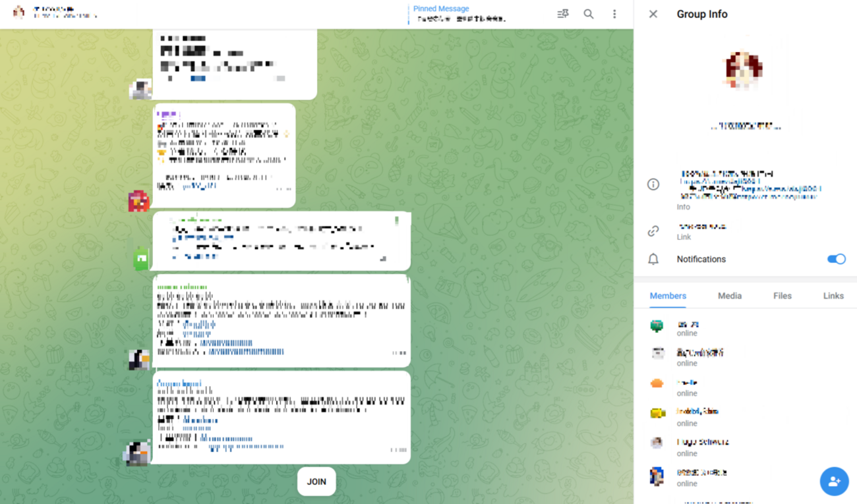Close the Group Info panel
The image size is (857, 504).
pyautogui.click(x=653, y=14)
